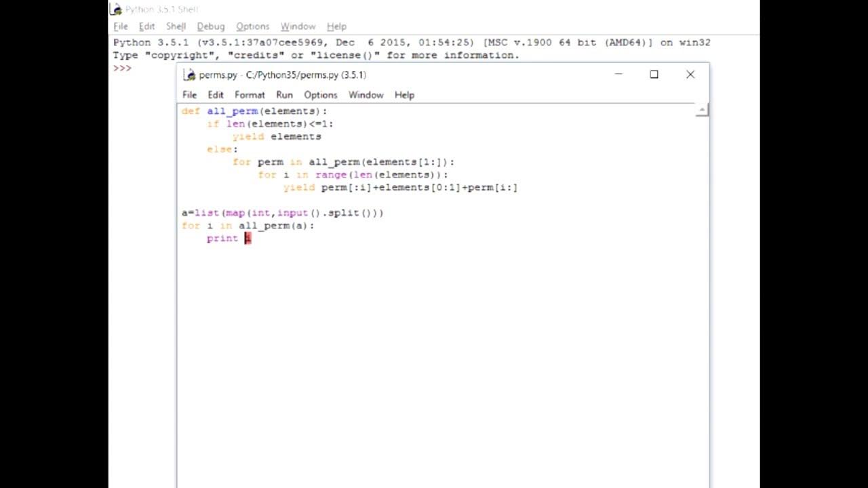Open Window menu in Python Shell window
Image resolution: width=868 pixels, height=488 pixels.
tap(298, 26)
